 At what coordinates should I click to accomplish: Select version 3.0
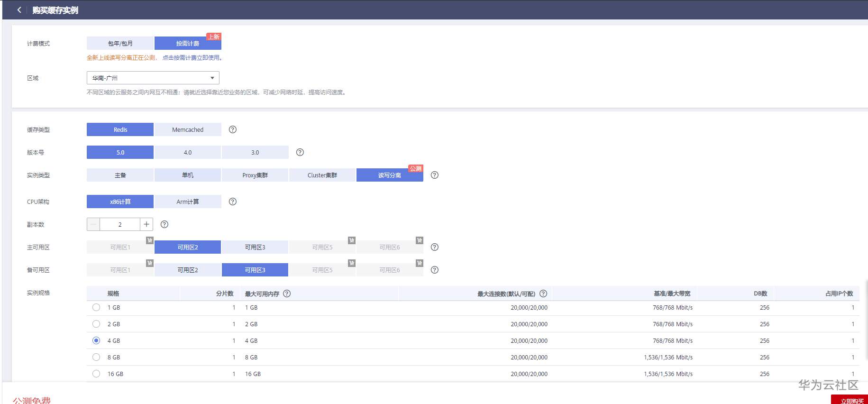pyautogui.click(x=255, y=152)
